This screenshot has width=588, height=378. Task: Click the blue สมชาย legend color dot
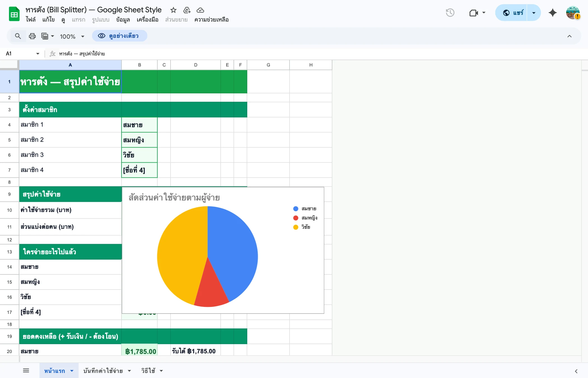pos(295,208)
